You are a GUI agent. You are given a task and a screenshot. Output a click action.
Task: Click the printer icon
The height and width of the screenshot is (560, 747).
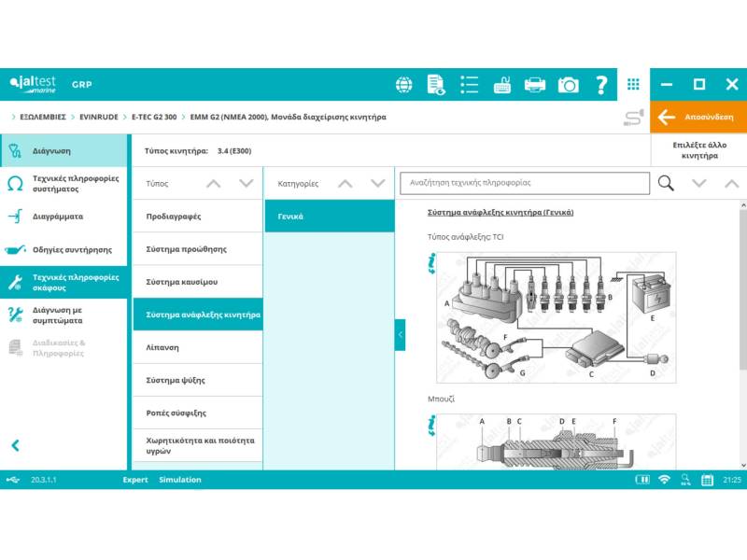coord(534,85)
